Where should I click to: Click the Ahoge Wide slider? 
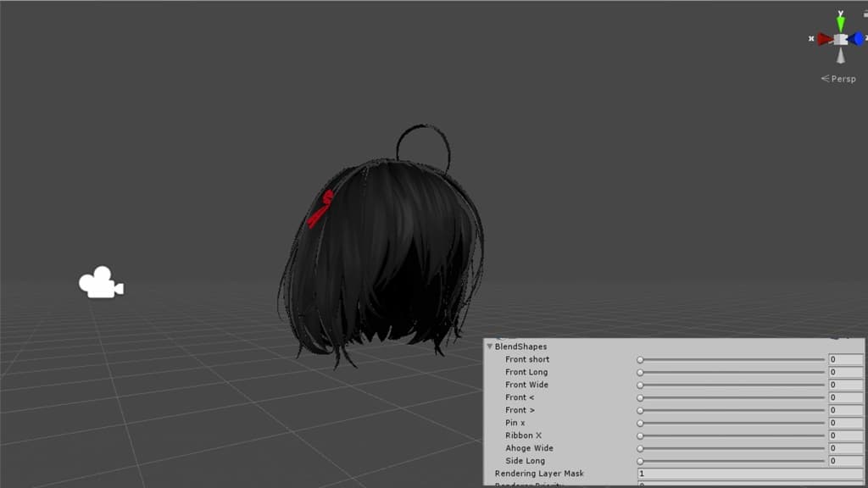(x=731, y=449)
